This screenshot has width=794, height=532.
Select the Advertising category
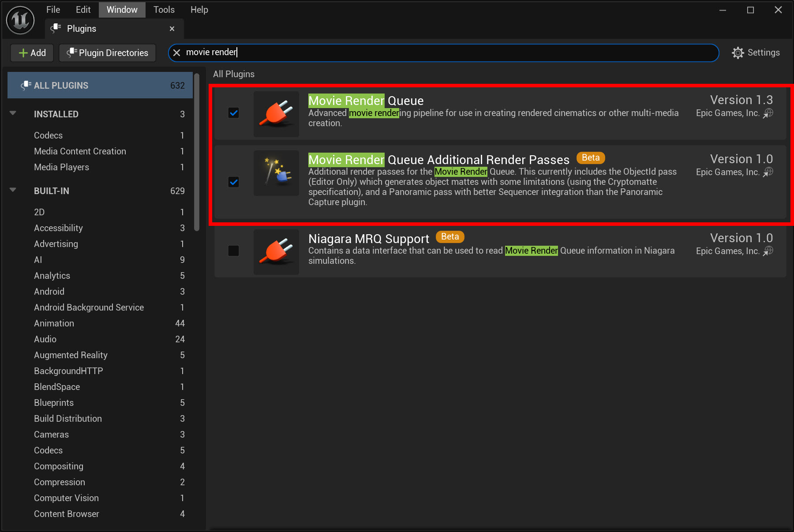(100, 244)
